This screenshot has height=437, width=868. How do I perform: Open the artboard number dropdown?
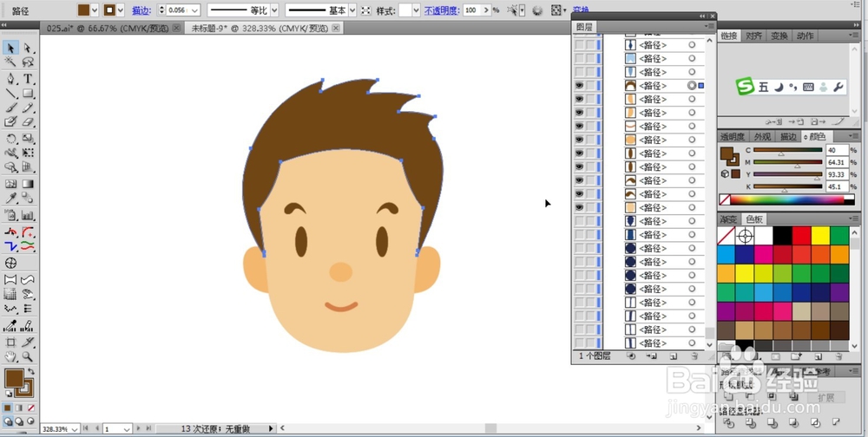point(126,428)
